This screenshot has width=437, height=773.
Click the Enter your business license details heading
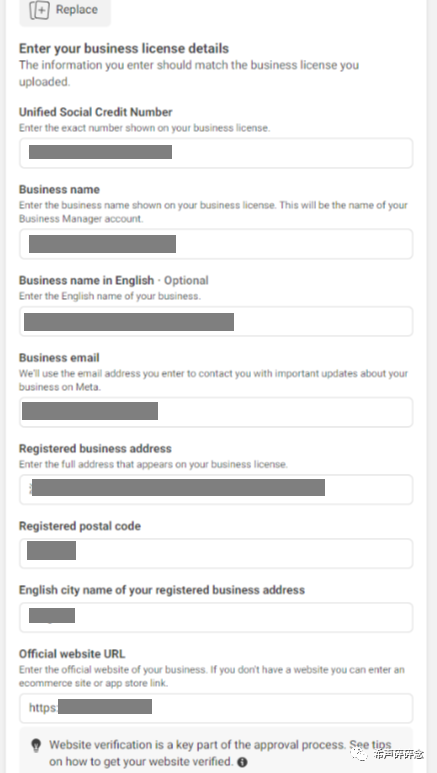(x=124, y=48)
